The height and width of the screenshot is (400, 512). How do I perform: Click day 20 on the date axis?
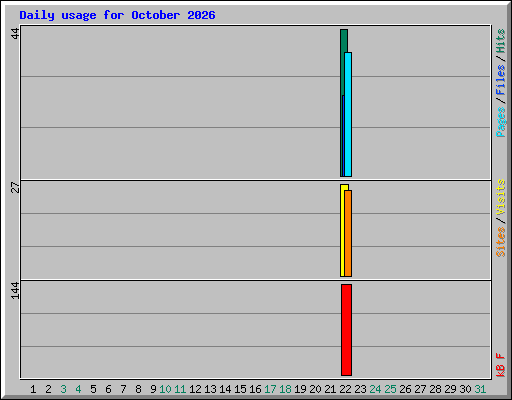click(315, 389)
